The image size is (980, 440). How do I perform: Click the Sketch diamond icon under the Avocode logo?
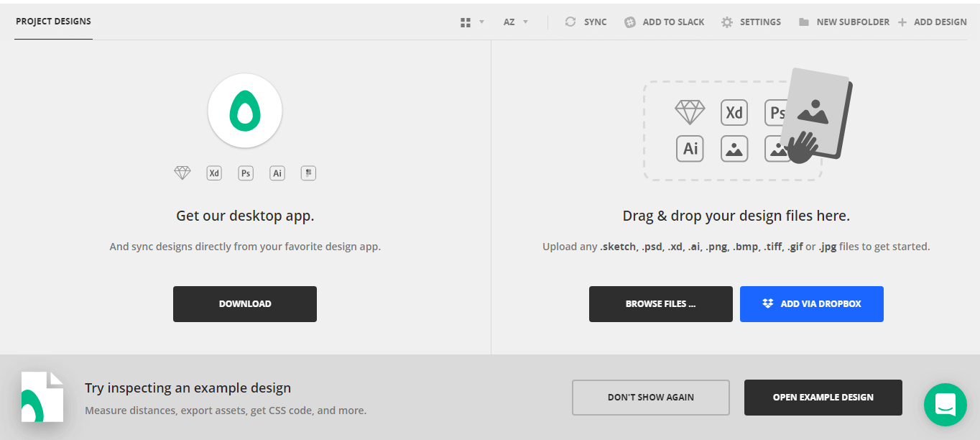tap(182, 173)
